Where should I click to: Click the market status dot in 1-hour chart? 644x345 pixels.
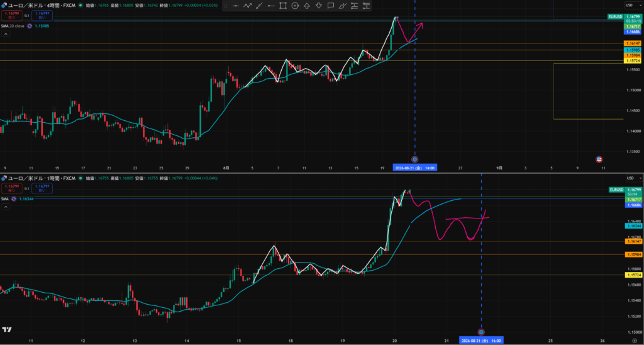[80, 178]
